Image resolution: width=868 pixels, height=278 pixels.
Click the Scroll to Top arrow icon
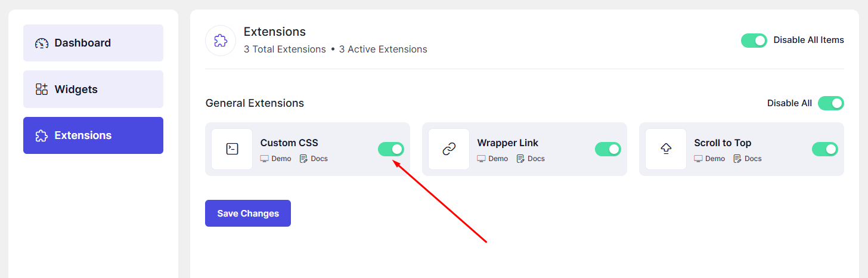[x=666, y=149]
